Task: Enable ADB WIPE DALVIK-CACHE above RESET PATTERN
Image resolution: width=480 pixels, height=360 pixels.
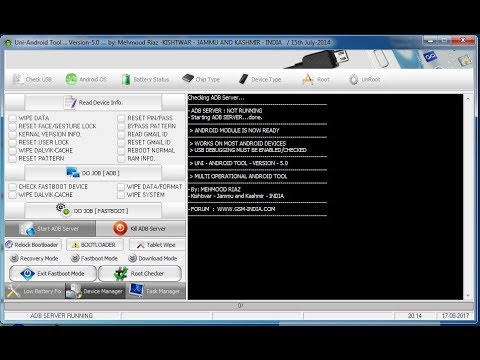Action: point(13,151)
